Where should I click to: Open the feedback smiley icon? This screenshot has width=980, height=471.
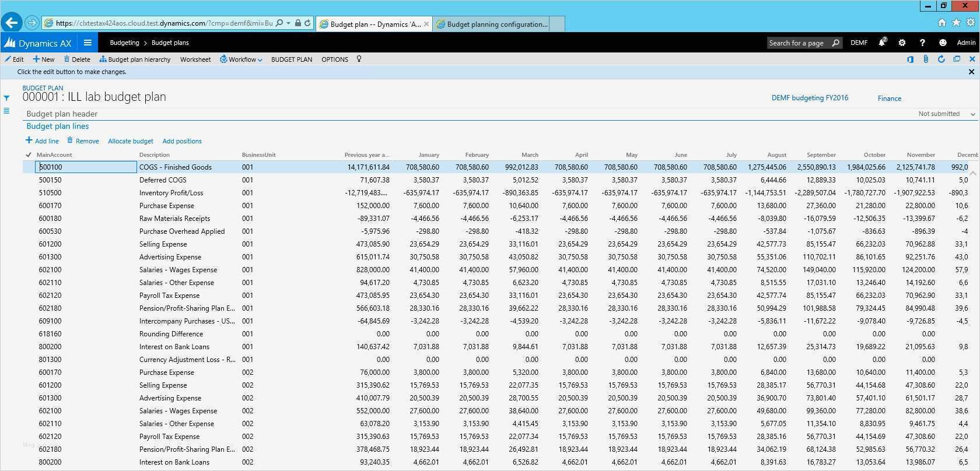click(943, 43)
